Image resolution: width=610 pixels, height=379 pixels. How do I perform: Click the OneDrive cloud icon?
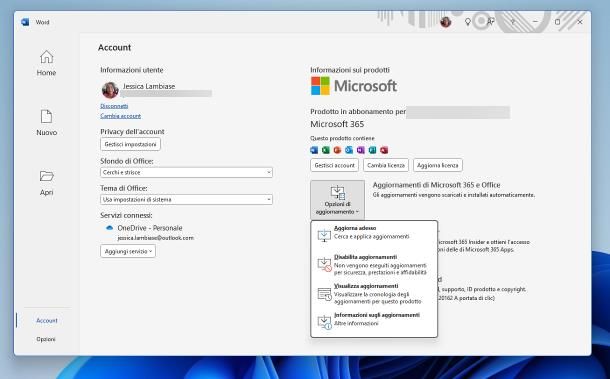109,228
